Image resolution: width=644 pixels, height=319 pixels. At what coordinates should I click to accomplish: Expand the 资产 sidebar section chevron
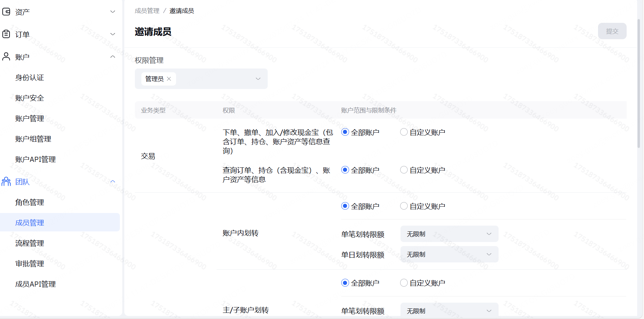pos(113,12)
